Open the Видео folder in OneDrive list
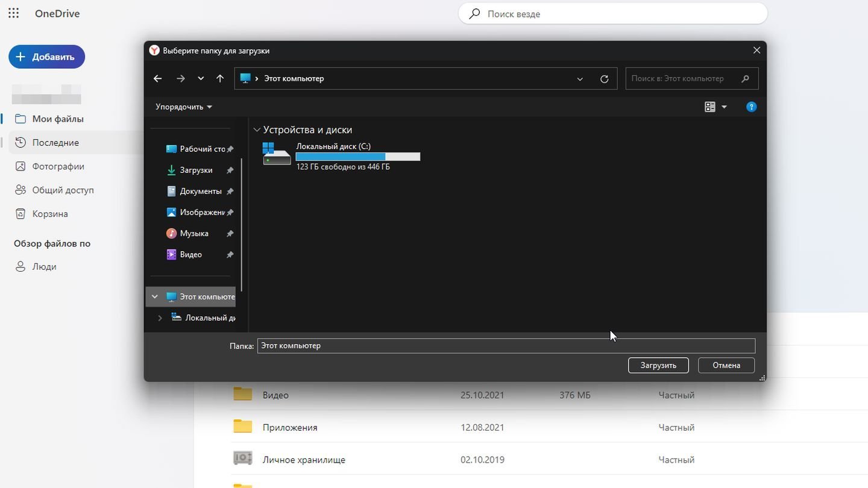The height and width of the screenshot is (488, 868). tap(275, 395)
